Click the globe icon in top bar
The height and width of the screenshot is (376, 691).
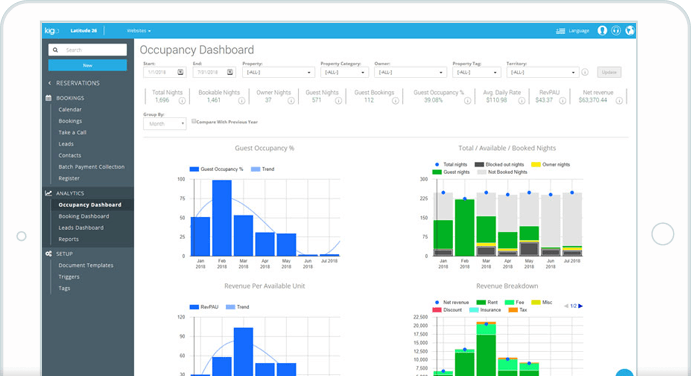coord(630,30)
